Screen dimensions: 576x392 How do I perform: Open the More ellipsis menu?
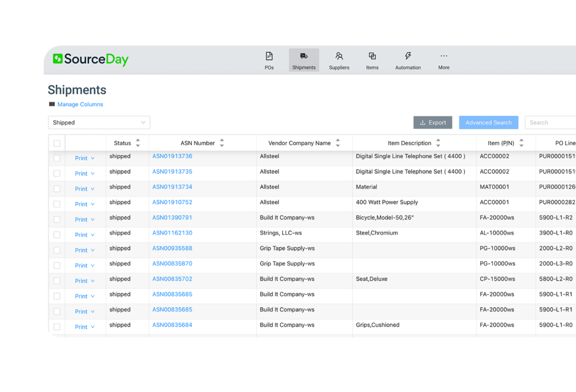pos(444,56)
